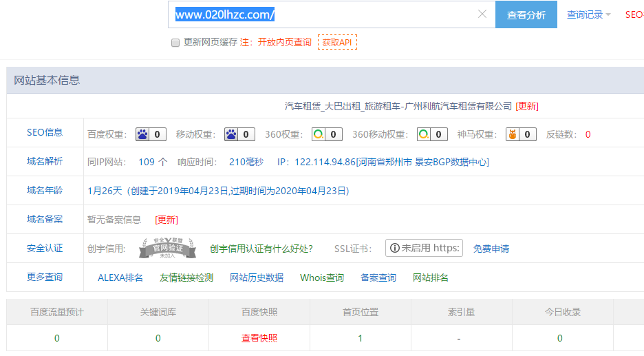Screen dimensions: 644x356
Task: Select the 域名备案 row label
Action: point(45,219)
